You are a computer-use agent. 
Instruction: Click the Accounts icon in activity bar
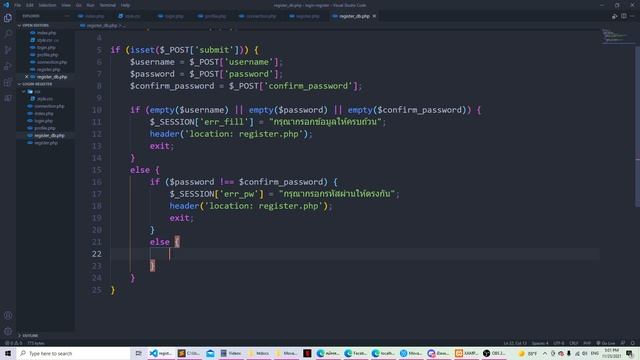[x=8, y=315]
